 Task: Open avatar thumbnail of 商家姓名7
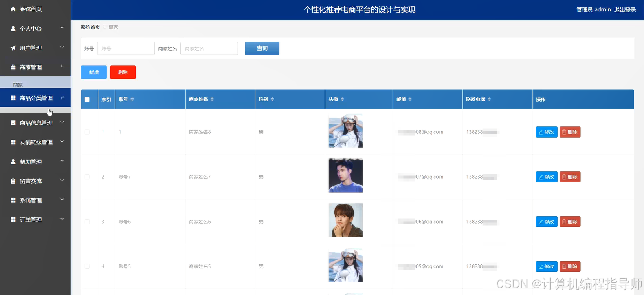point(345,175)
